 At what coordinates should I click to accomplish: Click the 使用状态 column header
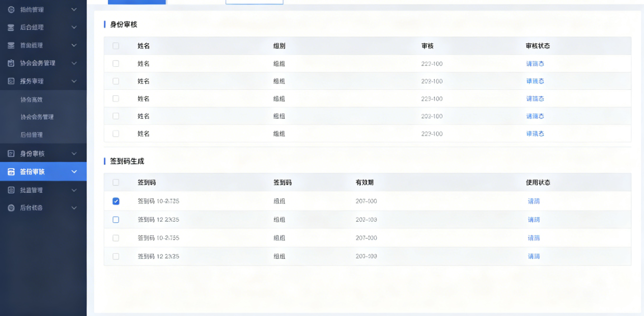click(x=538, y=182)
